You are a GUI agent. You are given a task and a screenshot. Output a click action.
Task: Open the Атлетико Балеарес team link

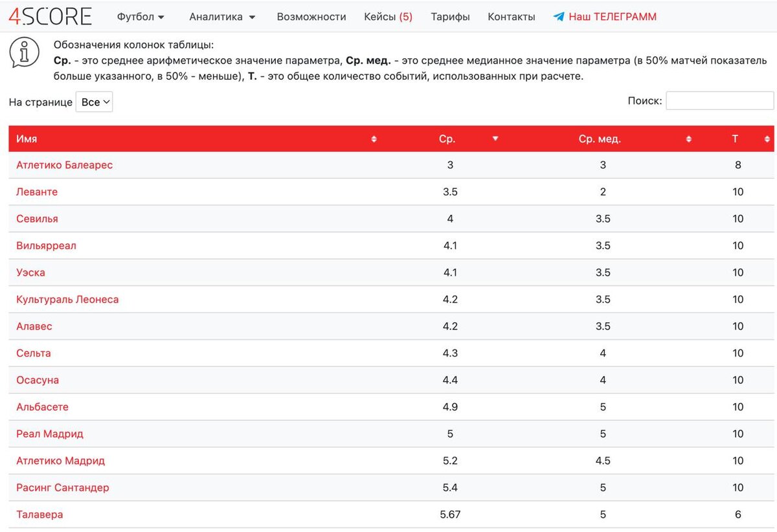tap(65, 165)
